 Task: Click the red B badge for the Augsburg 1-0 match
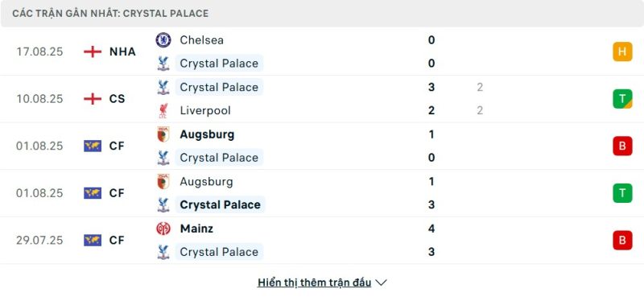(x=622, y=146)
